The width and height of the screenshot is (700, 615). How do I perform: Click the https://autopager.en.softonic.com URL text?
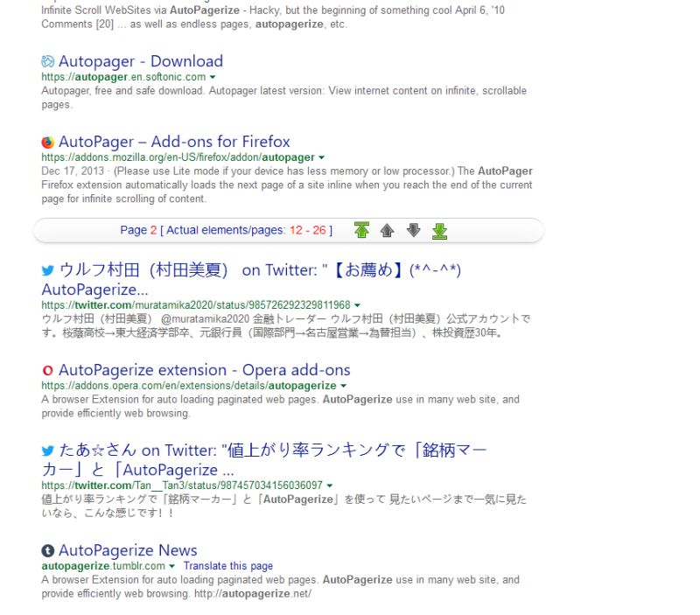click(x=123, y=77)
